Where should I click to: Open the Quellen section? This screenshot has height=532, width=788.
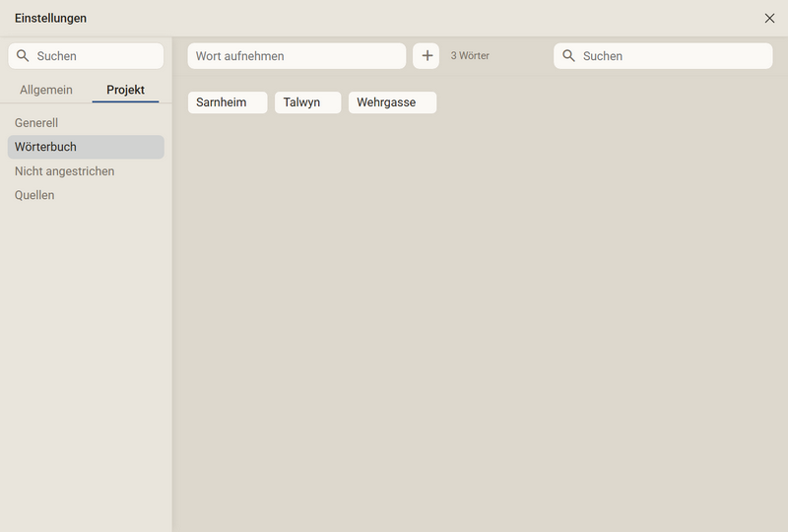(86, 195)
